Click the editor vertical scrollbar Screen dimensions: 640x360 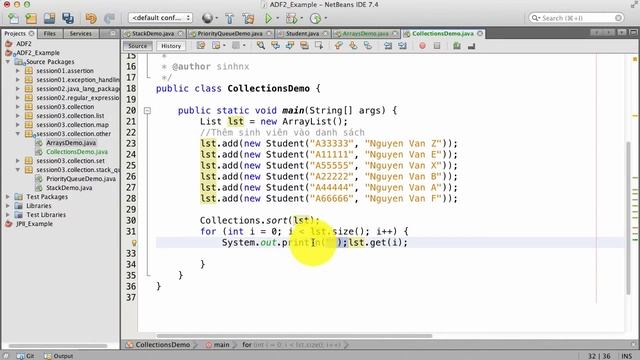[628, 217]
